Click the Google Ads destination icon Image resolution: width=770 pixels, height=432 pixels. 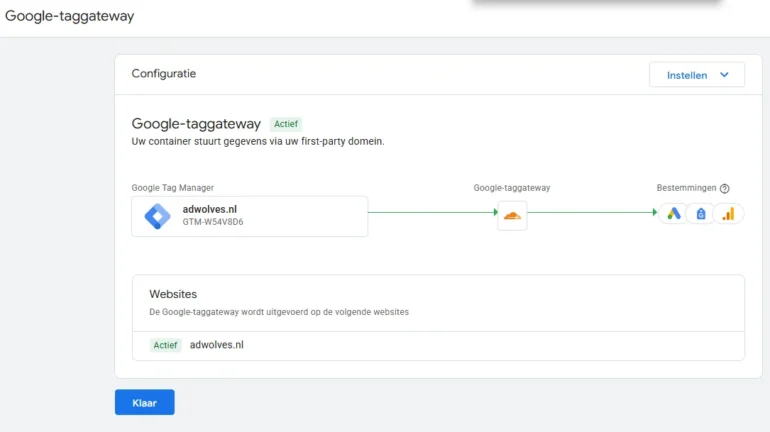673,214
